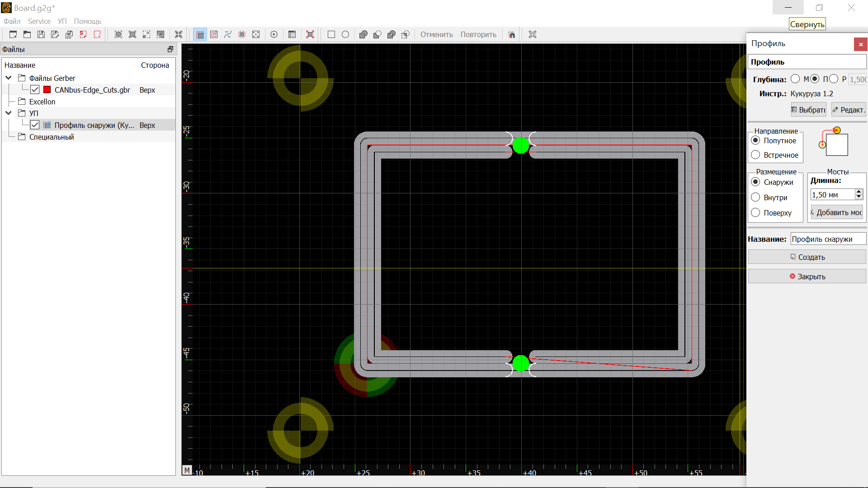Select the Внутри placement radio button
The width and height of the screenshot is (868, 488).
click(755, 197)
